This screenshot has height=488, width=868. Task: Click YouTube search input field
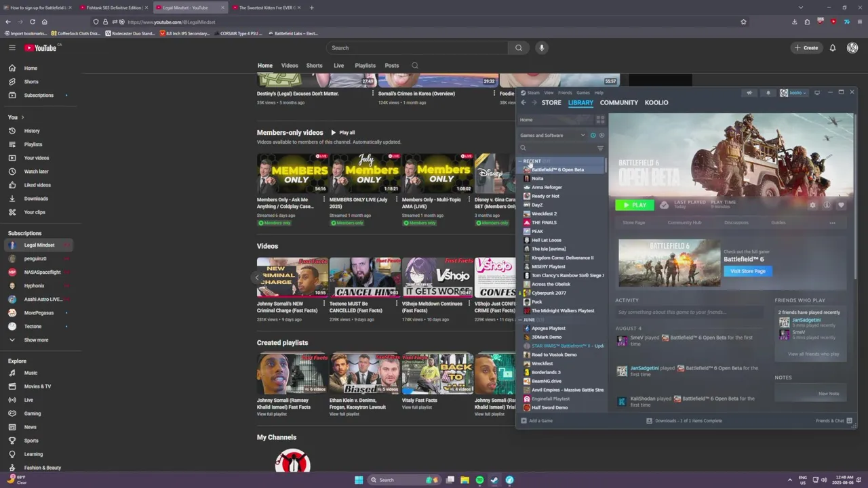pyautogui.click(x=417, y=47)
